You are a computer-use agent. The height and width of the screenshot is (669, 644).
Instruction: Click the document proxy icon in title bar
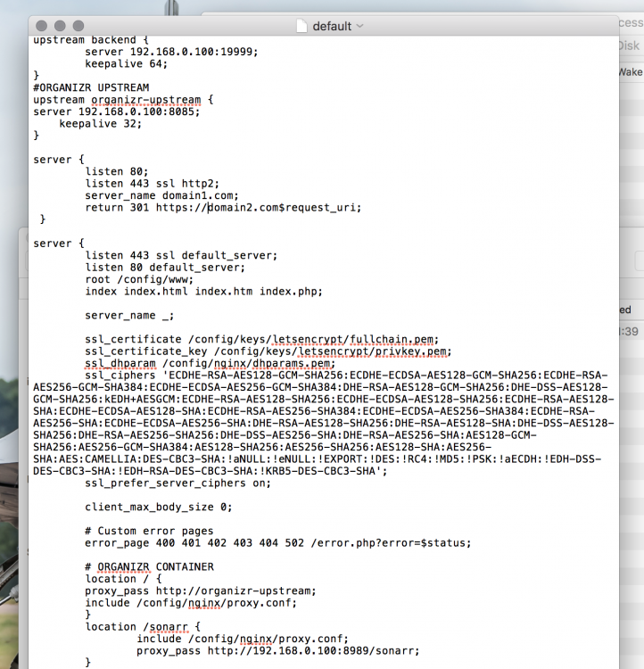pos(301,26)
